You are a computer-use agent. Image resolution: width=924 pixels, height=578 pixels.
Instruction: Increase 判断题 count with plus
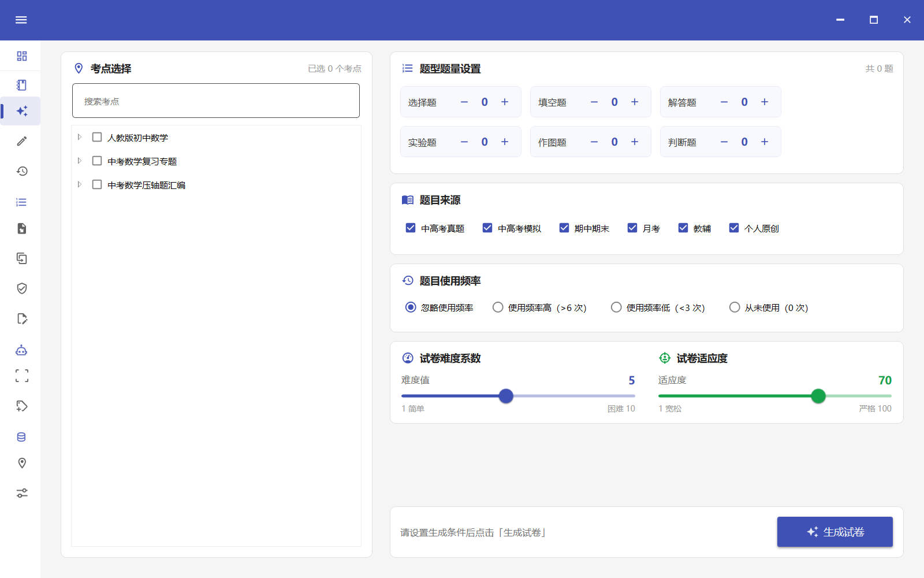click(765, 142)
